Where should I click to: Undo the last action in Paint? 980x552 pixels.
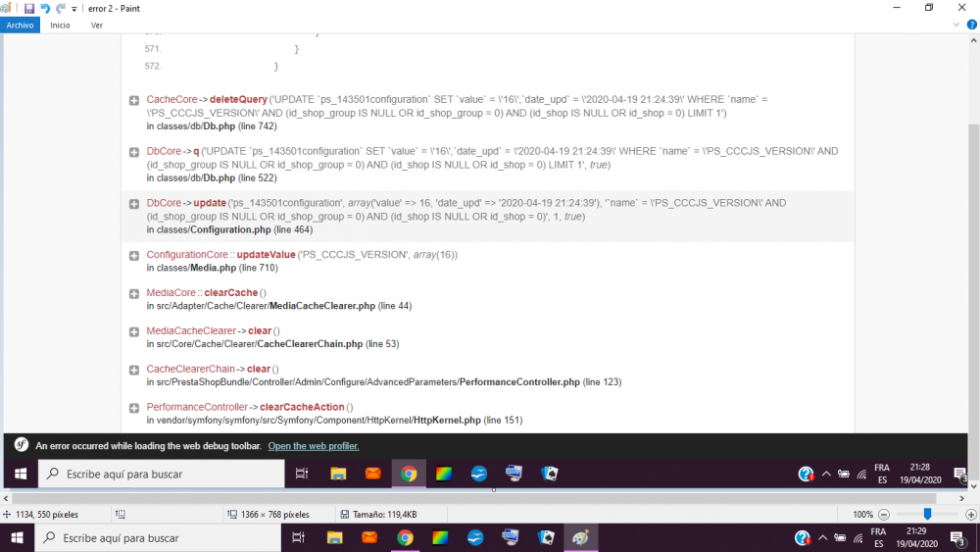(x=45, y=8)
